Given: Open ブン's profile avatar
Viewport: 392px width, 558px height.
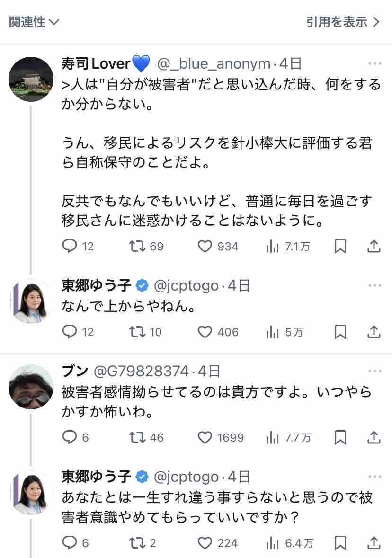Looking at the screenshot, I should (x=31, y=387).
